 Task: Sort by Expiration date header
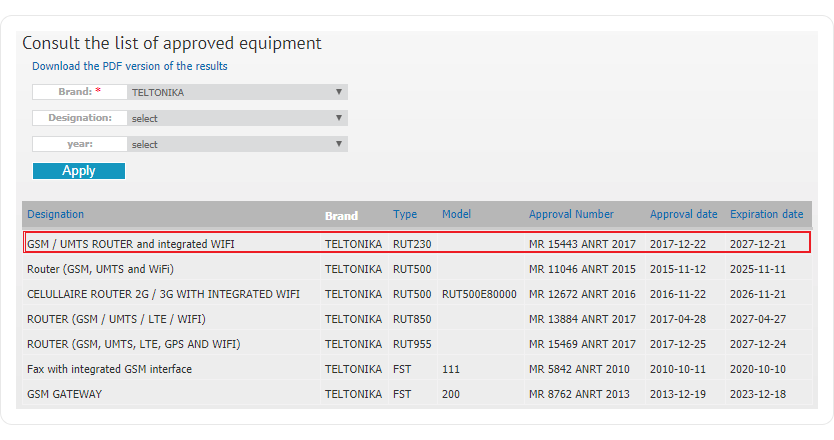(766, 214)
